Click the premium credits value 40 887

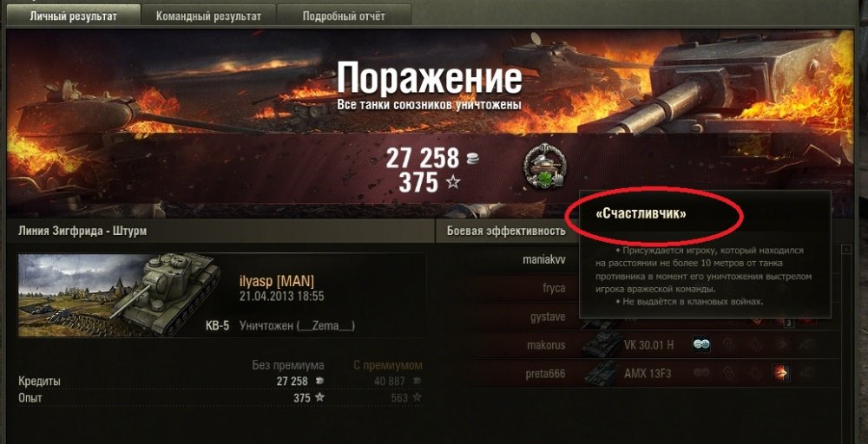(x=390, y=382)
